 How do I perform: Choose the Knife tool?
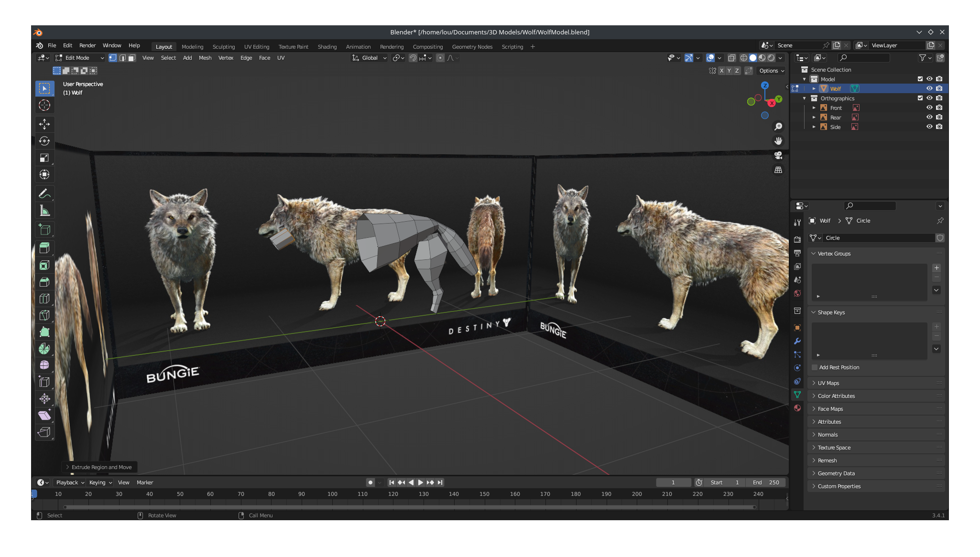[44, 315]
